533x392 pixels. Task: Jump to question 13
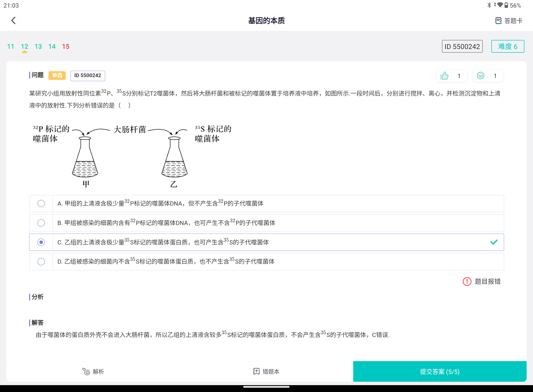38,47
